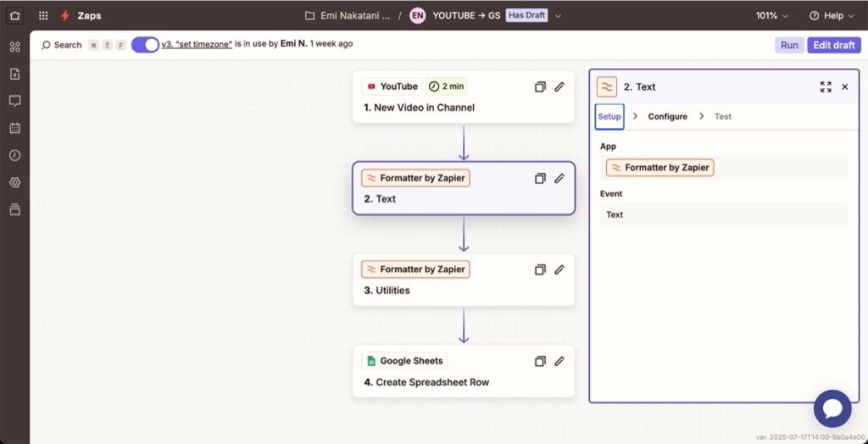
Task: Expand the Zap name chevron menu
Action: pyautogui.click(x=558, y=15)
